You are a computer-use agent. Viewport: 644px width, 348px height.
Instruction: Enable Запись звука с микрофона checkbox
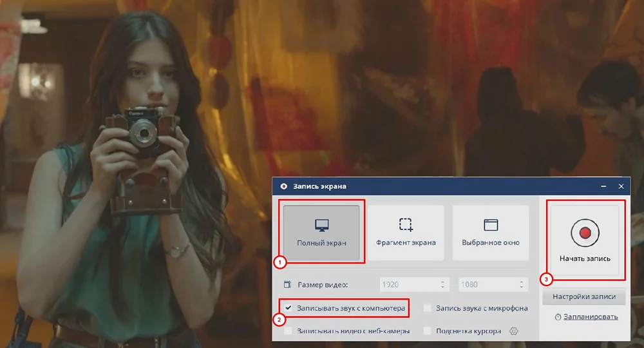[427, 308]
